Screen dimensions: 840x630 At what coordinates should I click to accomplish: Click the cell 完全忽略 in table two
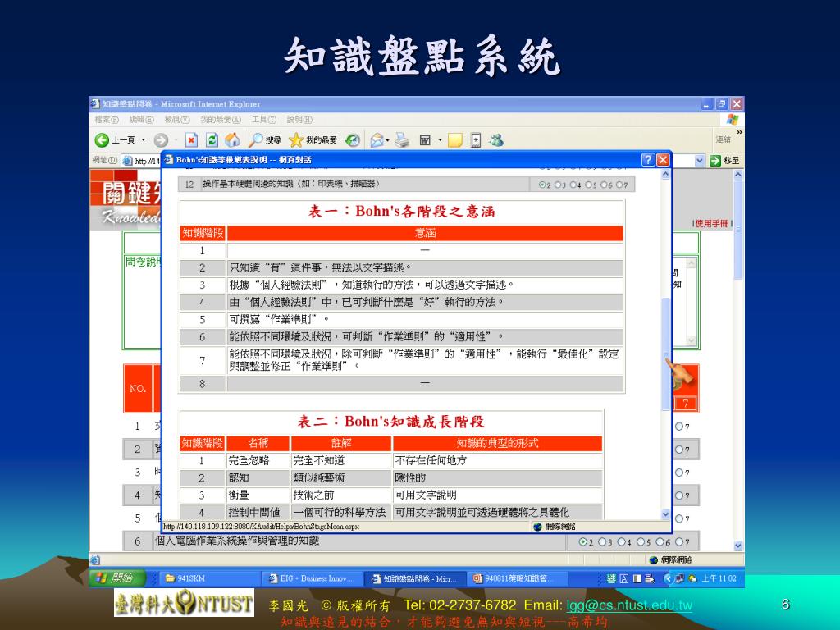pyautogui.click(x=249, y=461)
